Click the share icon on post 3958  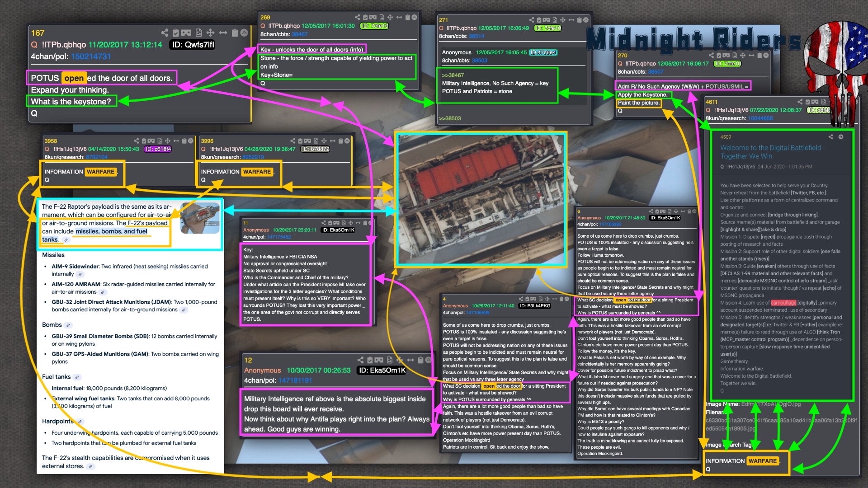point(137,141)
